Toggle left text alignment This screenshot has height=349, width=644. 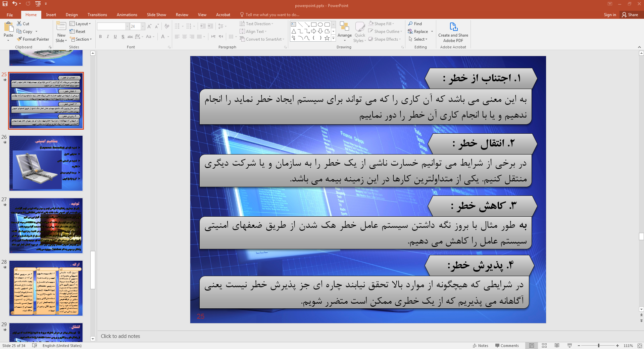[177, 37]
